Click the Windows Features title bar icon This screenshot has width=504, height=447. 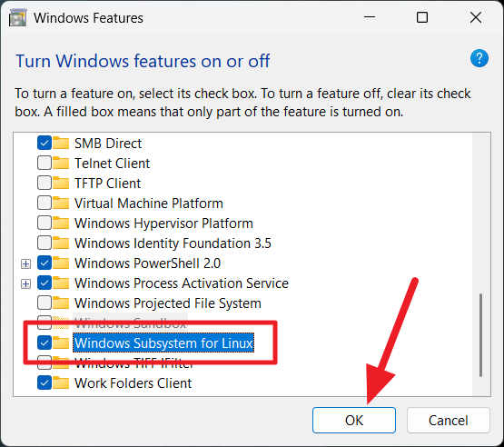(17, 17)
